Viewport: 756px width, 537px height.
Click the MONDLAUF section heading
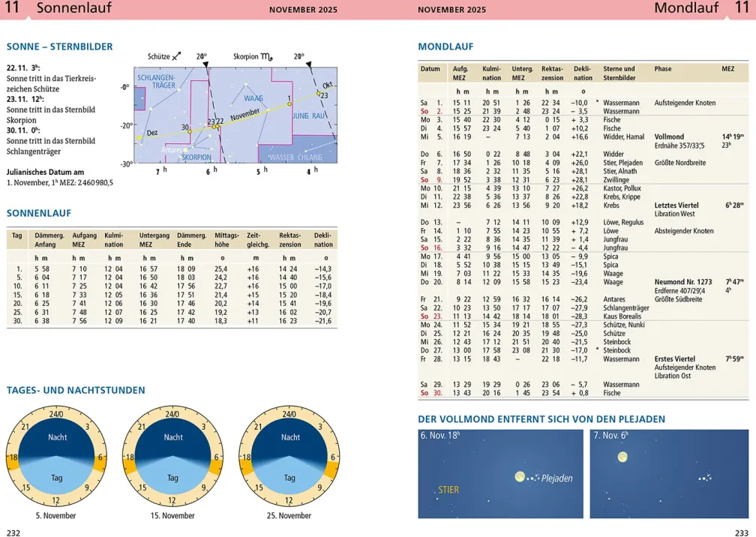pos(445,46)
